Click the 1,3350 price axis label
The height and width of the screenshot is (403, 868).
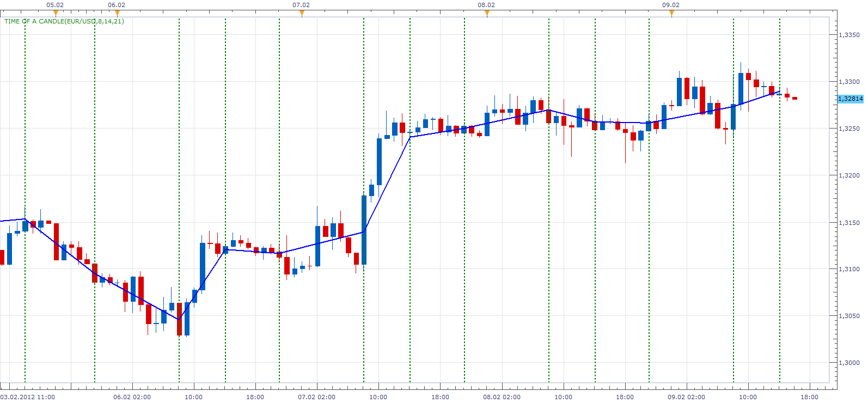pos(849,35)
